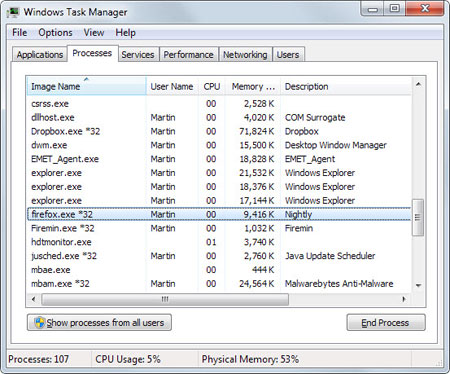Select the dllhost.exe process

tap(219, 117)
